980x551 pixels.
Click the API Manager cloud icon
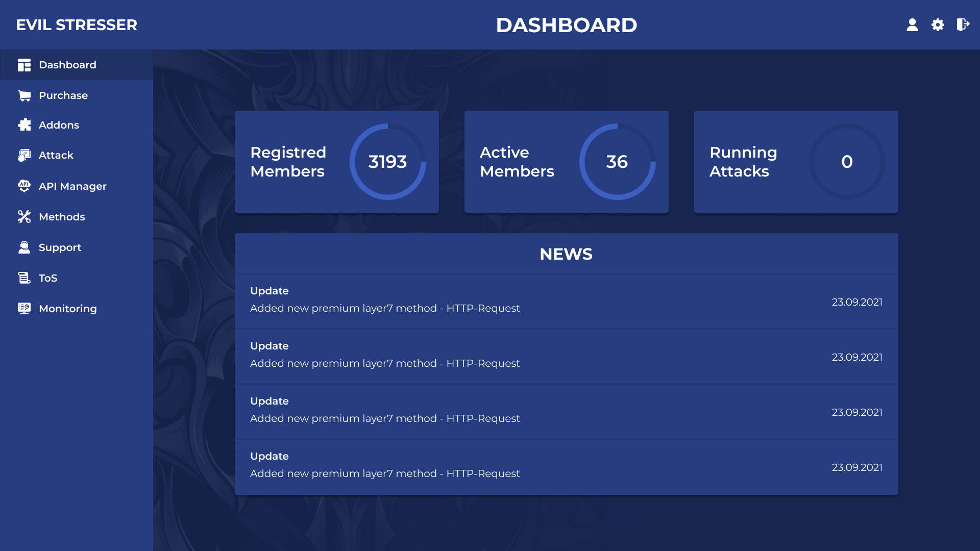(24, 186)
